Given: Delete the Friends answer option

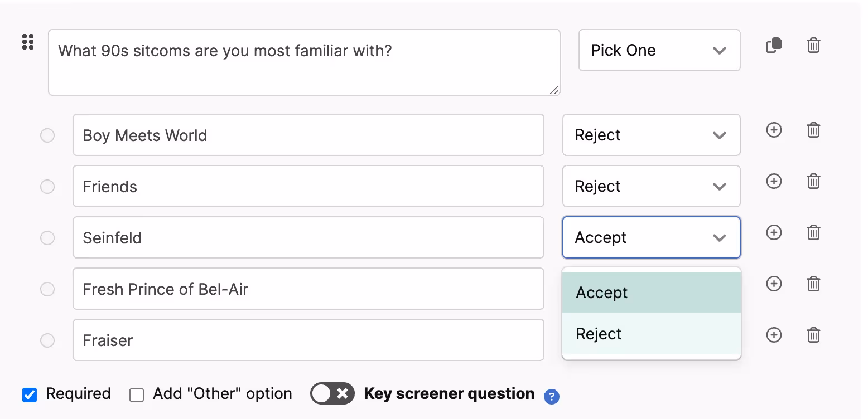Looking at the screenshot, I should 813,182.
